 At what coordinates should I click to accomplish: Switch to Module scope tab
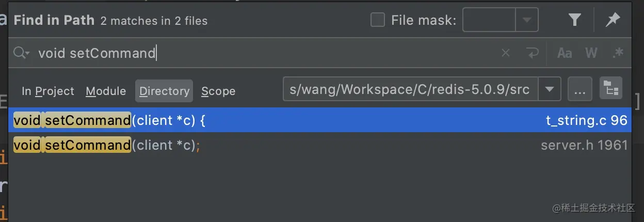coord(106,91)
